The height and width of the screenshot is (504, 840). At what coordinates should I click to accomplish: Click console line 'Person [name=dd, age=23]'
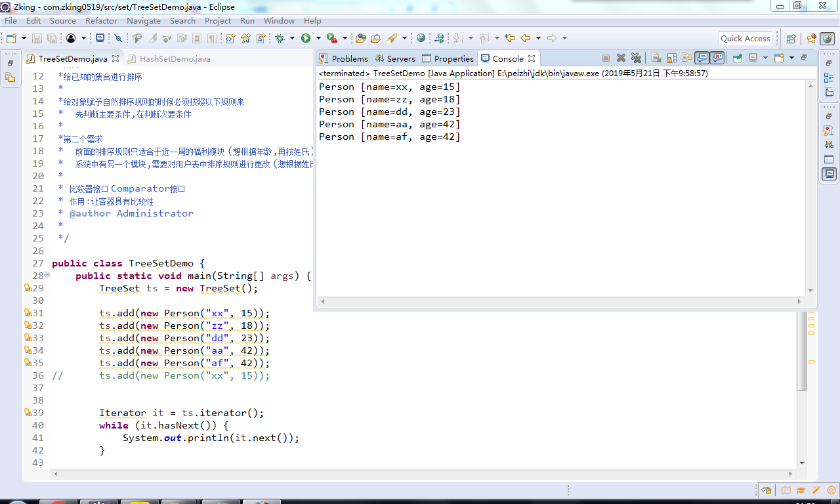pos(390,112)
